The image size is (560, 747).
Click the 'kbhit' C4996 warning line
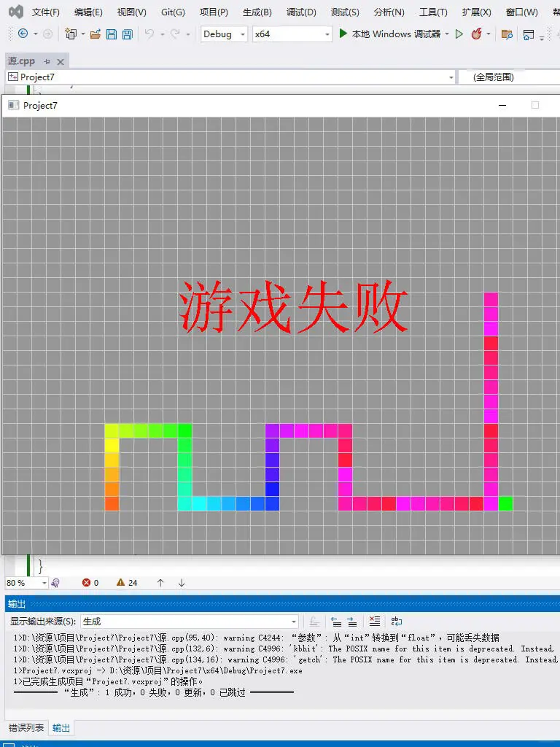[x=284, y=649]
